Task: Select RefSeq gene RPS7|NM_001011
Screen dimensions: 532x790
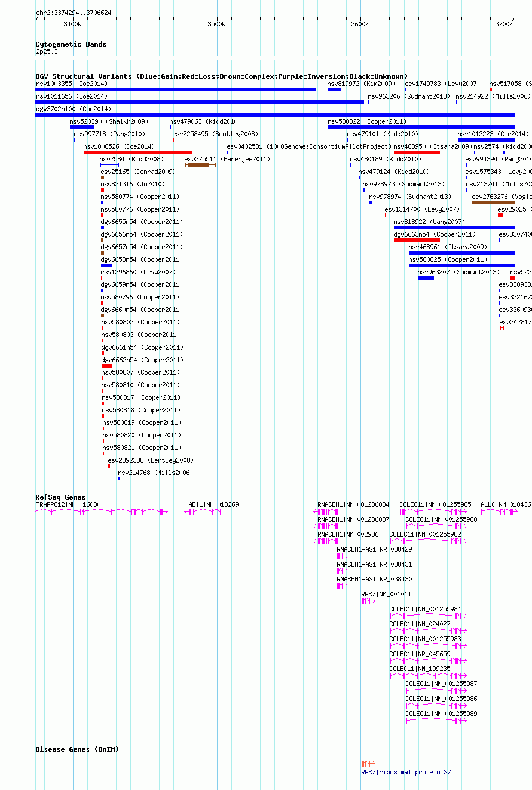Action: point(386,595)
